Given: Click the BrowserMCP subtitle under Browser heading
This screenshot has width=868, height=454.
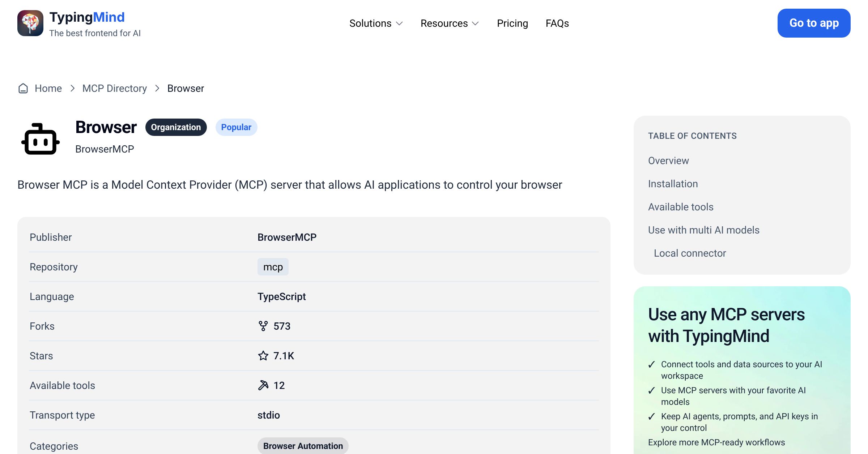Looking at the screenshot, I should click(105, 149).
